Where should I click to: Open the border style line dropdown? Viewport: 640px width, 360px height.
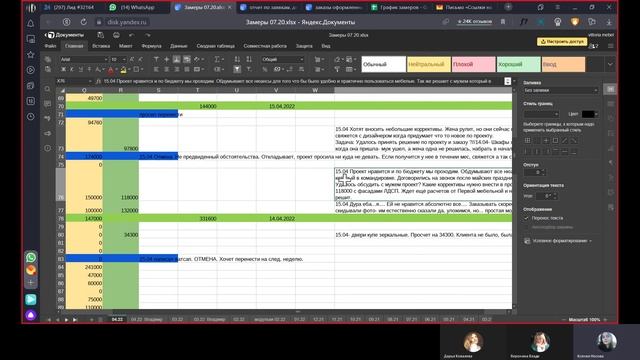[541, 114]
